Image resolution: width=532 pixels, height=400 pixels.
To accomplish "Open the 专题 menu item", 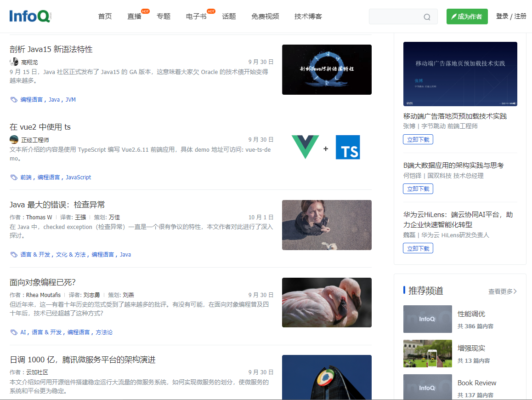I will (164, 16).
